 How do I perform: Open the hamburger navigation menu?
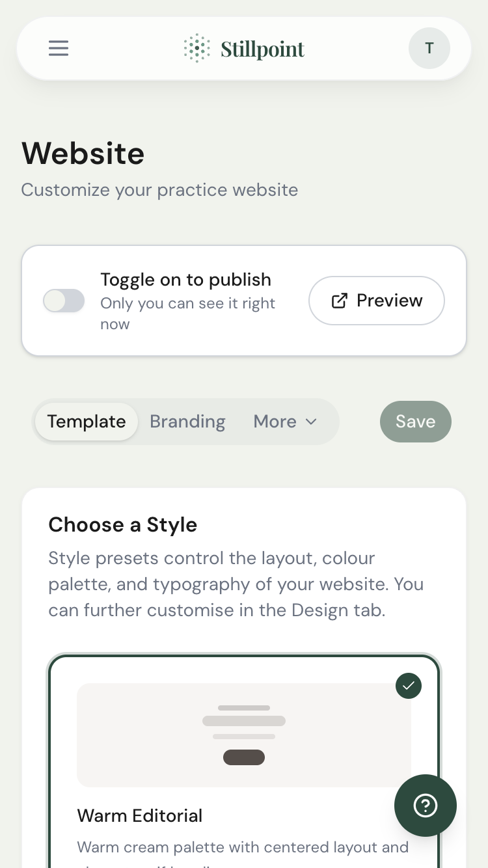coord(59,48)
